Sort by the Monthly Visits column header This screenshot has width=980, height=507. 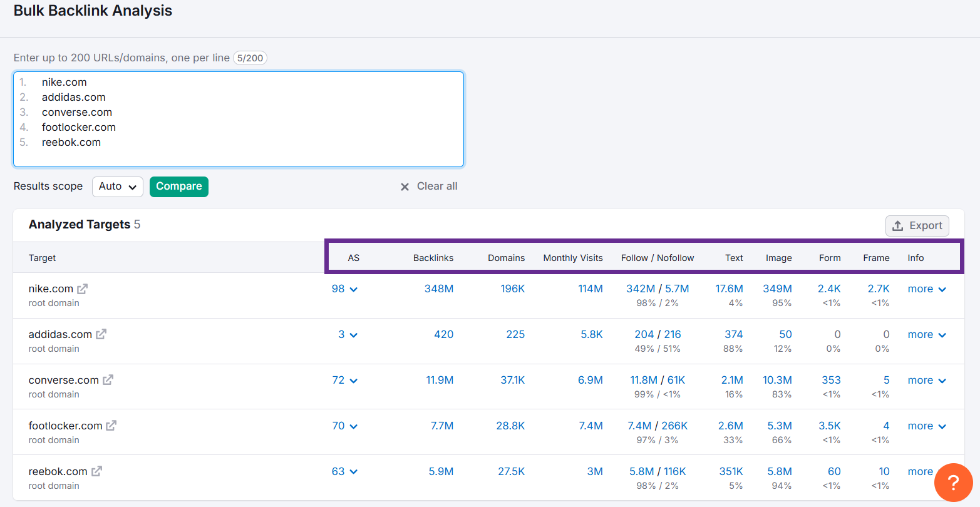pyautogui.click(x=573, y=258)
